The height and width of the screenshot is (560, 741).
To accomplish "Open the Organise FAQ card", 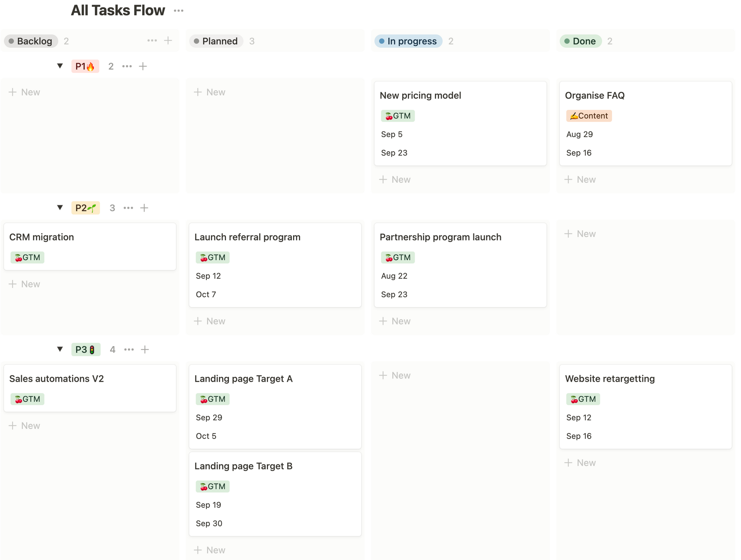I will click(x=594, y=96).
